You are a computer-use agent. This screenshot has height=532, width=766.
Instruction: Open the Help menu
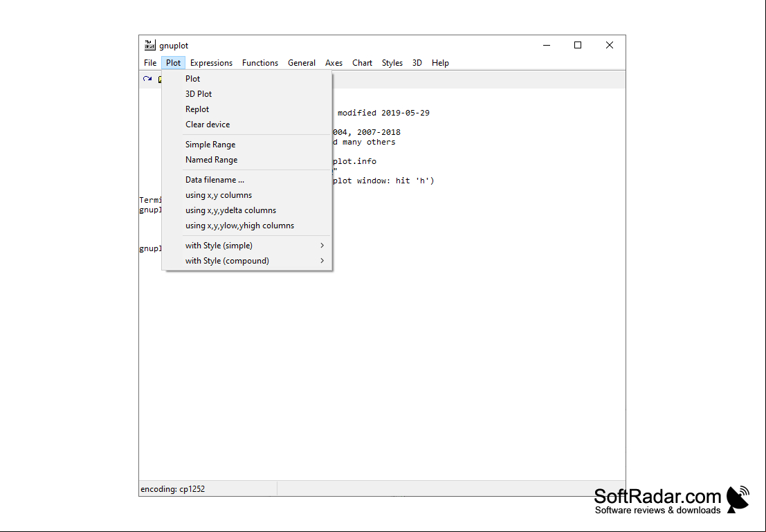440,63
